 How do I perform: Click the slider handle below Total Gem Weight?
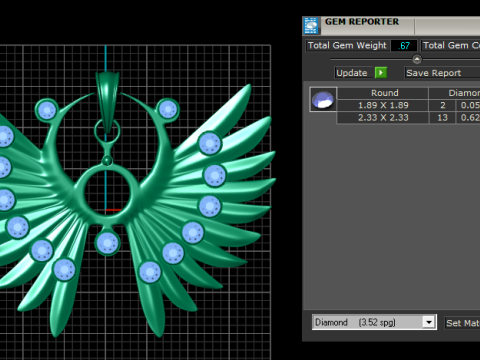point(417,59)
